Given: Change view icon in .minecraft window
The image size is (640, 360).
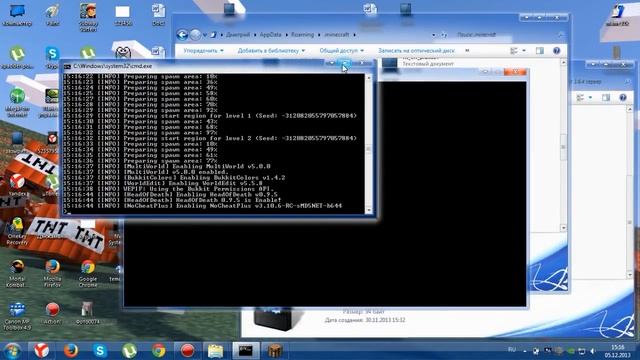Looking at the screenshot, I should coord(514,51).
